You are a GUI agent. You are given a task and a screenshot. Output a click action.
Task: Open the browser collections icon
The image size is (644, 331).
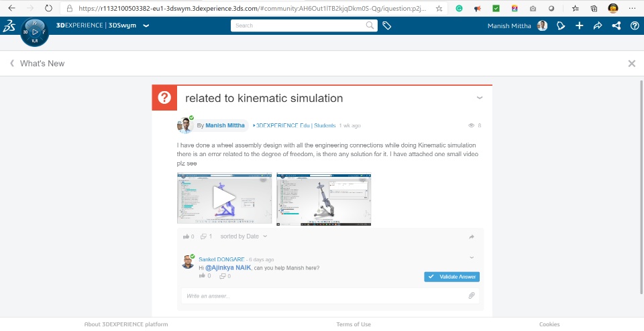[594, 8]
